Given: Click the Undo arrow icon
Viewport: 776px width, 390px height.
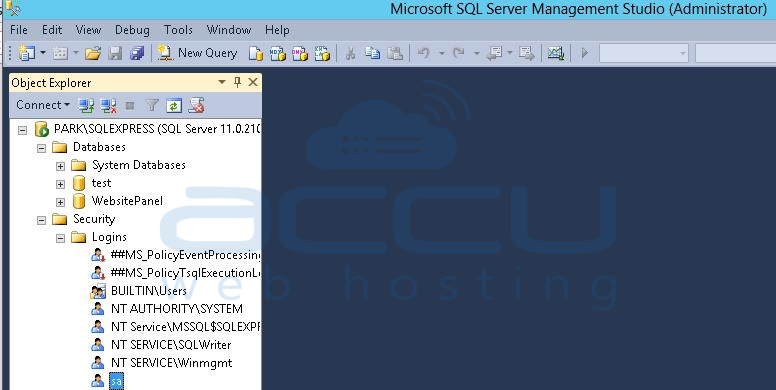Looking at the screenshot, I should [x=424, y=52].
